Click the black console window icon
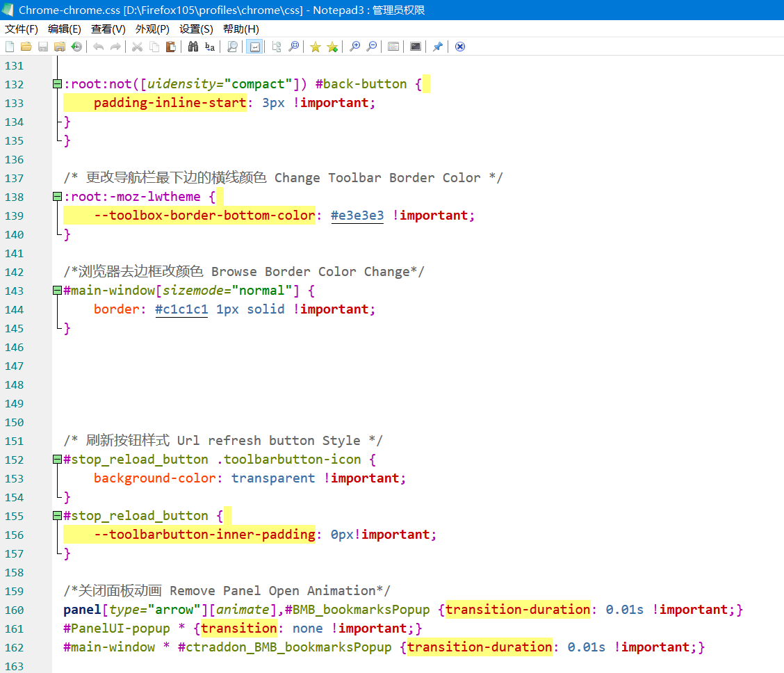This screenshot has width=784, height=673. tap(416, 47)
